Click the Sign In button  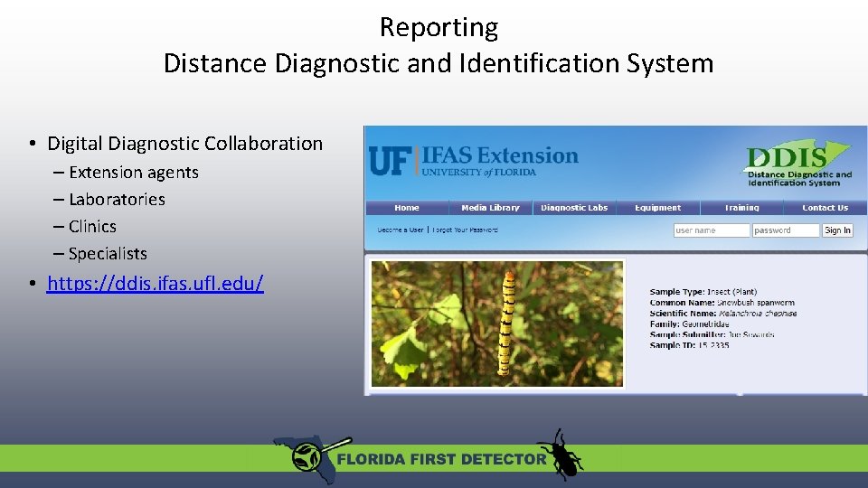tap(837, 230)
